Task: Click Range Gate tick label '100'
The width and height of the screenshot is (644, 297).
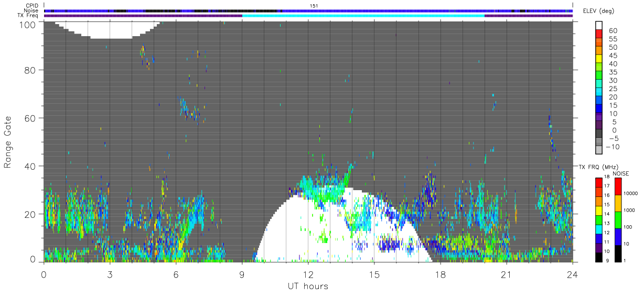Action: [x=28, y=24]
